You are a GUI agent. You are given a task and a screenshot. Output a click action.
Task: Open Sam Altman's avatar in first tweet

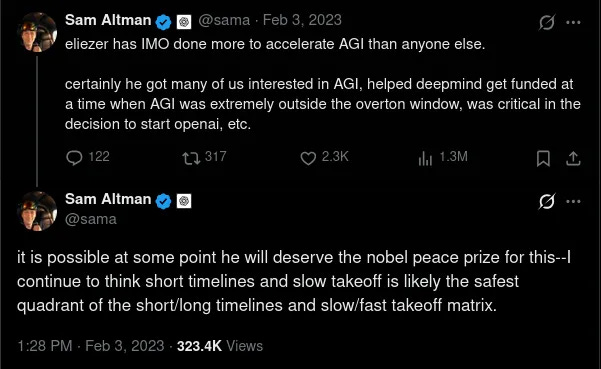click(37, 32)
